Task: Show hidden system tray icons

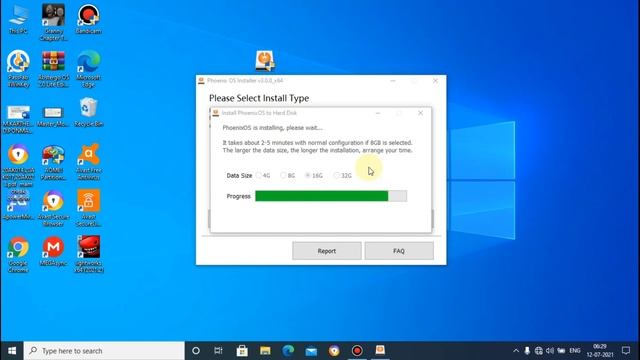Action: [516, 351]
